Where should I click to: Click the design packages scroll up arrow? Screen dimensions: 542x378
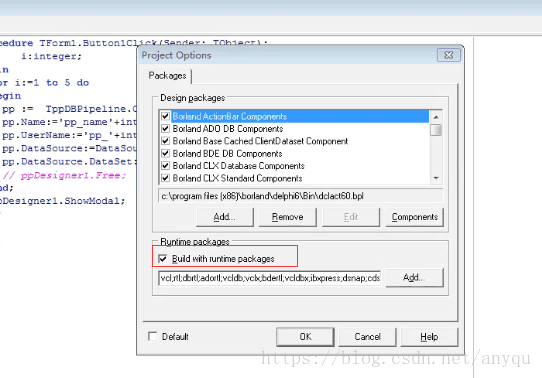436,117
